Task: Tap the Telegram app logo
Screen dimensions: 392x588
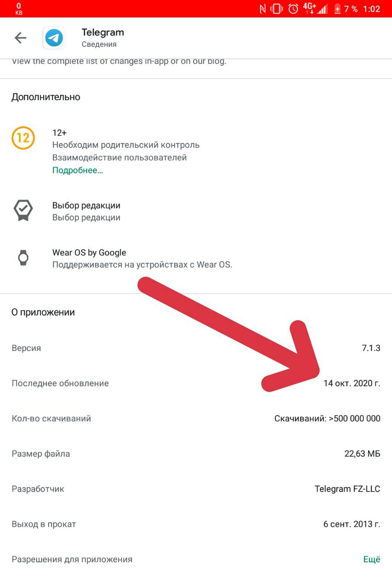Action: (54, 38)
